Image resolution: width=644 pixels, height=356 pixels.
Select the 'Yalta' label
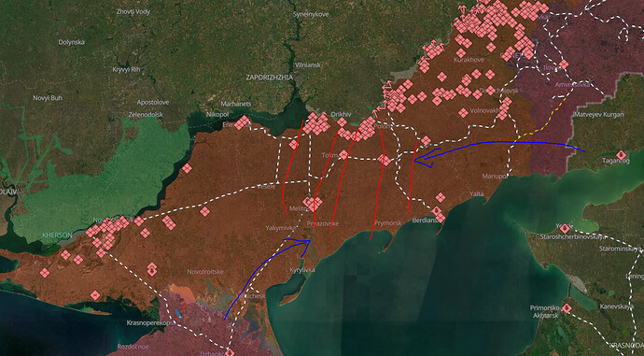[x=477, y=193]
